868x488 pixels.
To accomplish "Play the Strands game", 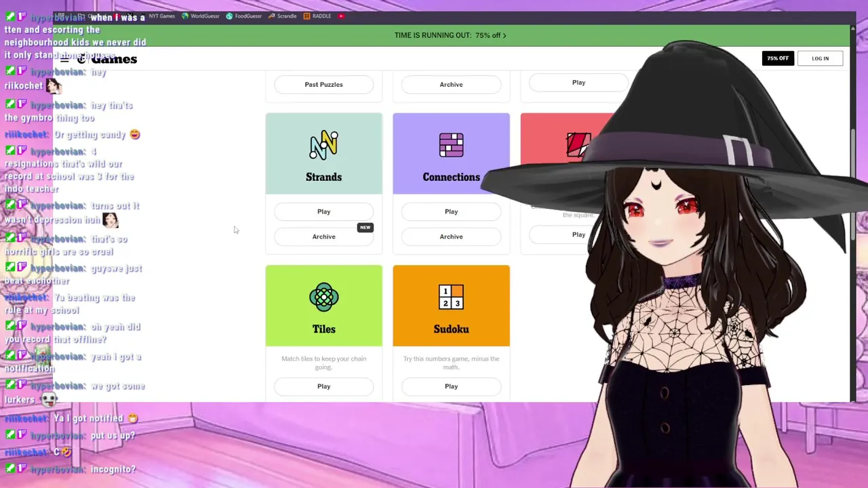I will (x=323, y=211).
